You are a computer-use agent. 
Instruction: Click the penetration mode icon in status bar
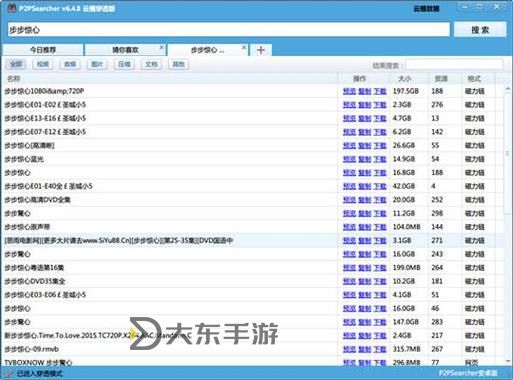click(10, 373)
